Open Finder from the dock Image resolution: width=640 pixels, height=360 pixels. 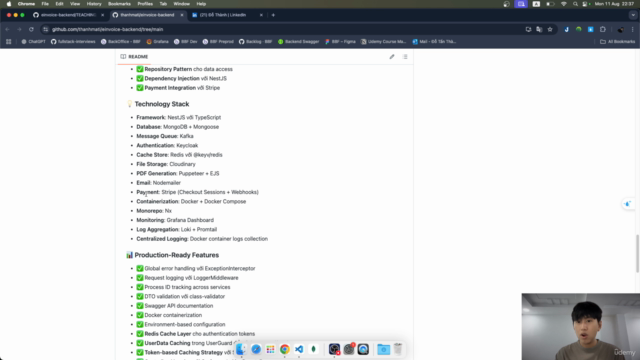(241, 349)
